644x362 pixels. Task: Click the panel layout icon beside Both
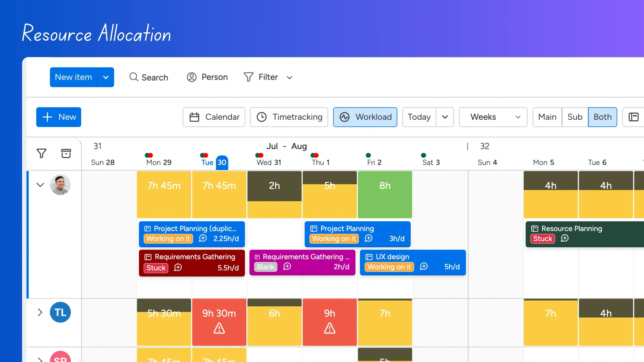(x=634, y=117)
